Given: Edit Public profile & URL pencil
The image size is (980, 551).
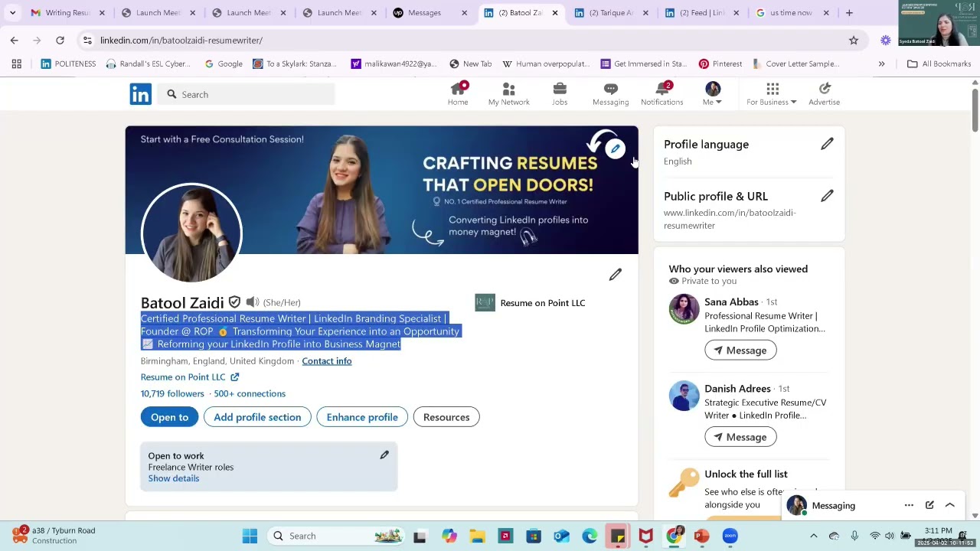Looking at the screenshot, I should 827,196.
